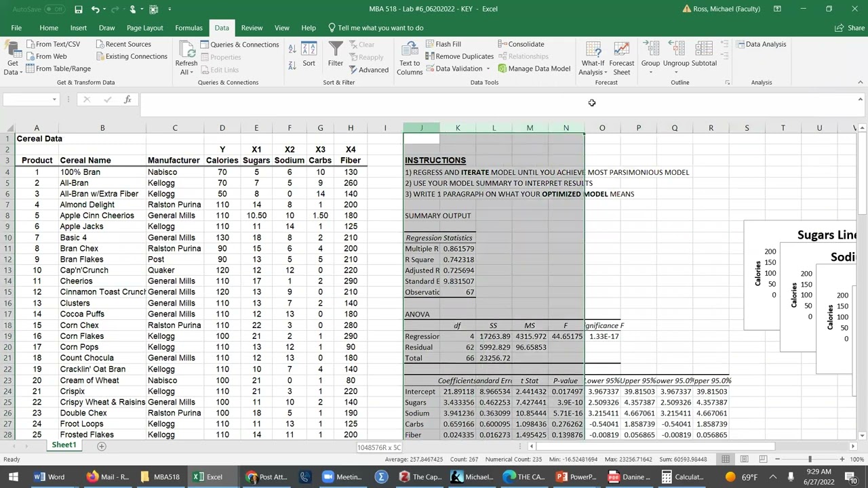
Task: Select cell with Cheerios cereal name
Action: [102, 281]
